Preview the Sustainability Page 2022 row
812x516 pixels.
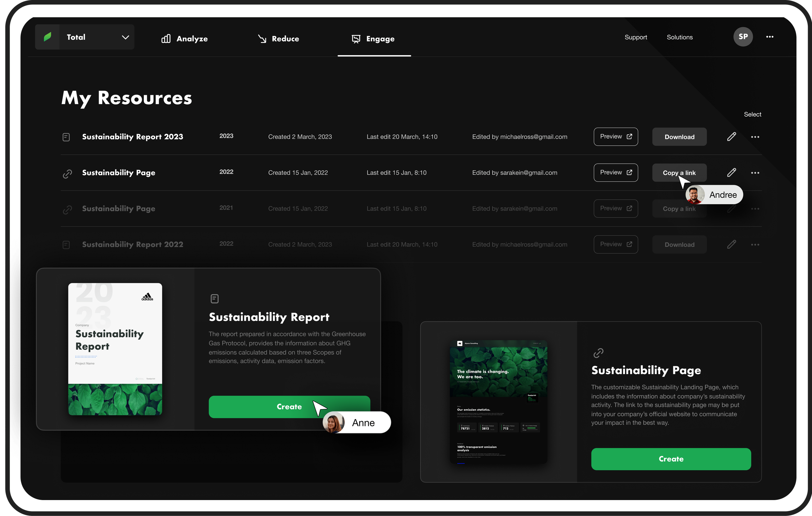click(615, 172)
